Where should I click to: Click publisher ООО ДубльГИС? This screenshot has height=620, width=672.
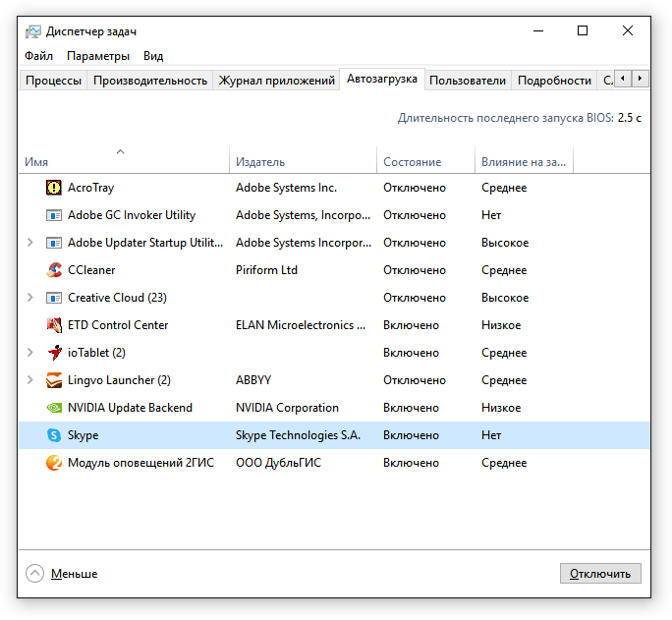coord(278,463)
